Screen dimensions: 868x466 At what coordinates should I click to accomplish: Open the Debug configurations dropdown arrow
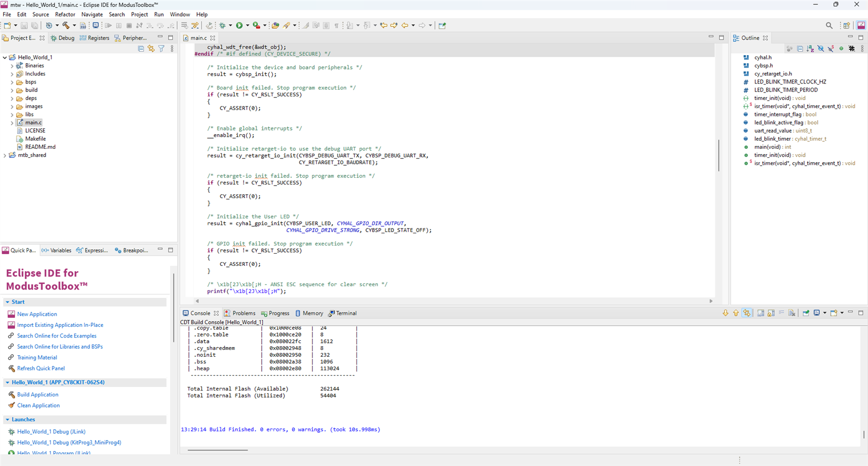pos(230,25)
